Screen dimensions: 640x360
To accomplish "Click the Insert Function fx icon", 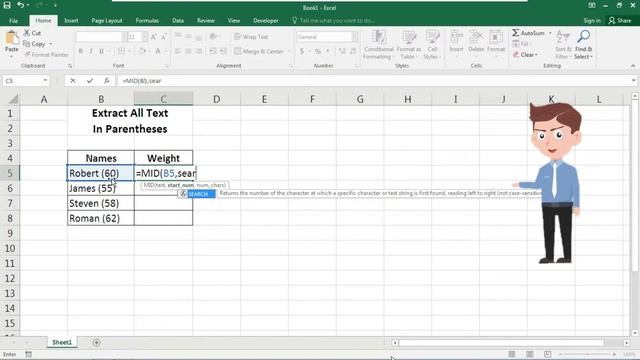I will (x=107, y=81).
